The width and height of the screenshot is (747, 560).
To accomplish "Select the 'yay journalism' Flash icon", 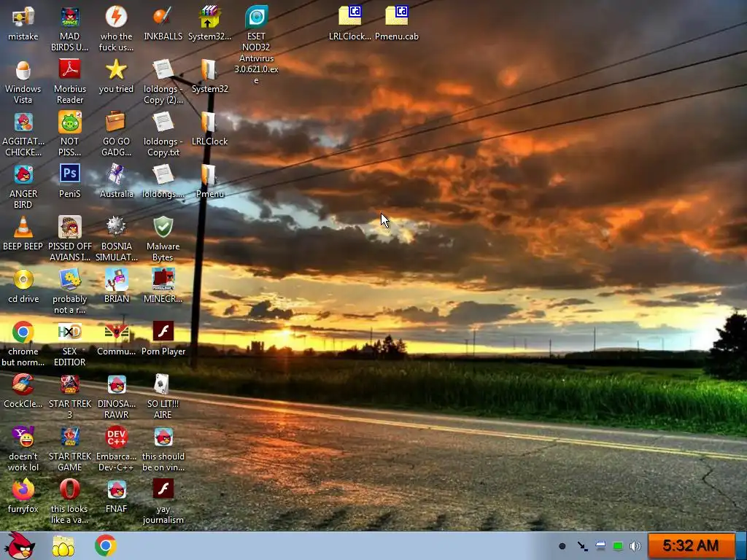I will coord(163,490).
